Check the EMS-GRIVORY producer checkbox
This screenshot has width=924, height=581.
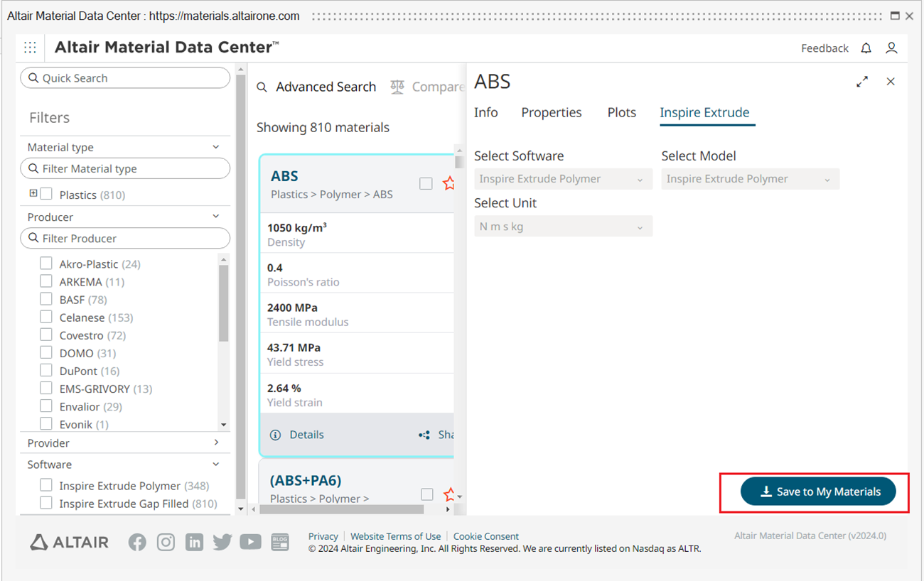46,388
